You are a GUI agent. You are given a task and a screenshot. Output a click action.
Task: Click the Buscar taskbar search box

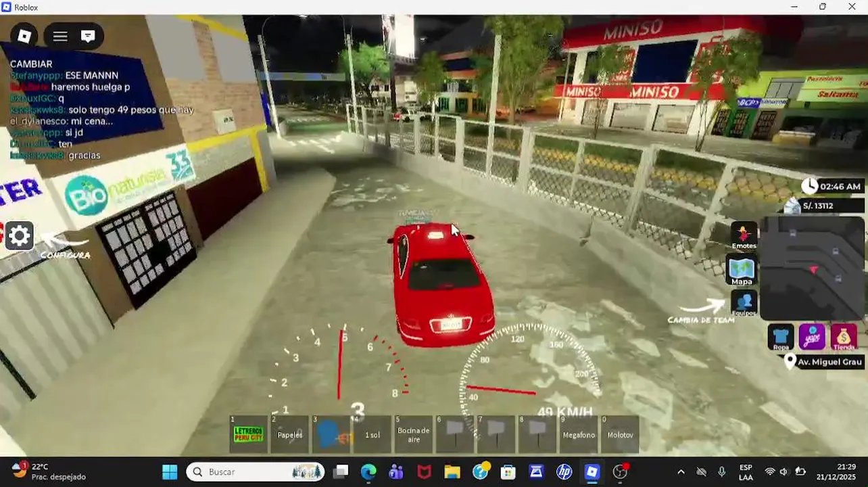coord(256,471)
